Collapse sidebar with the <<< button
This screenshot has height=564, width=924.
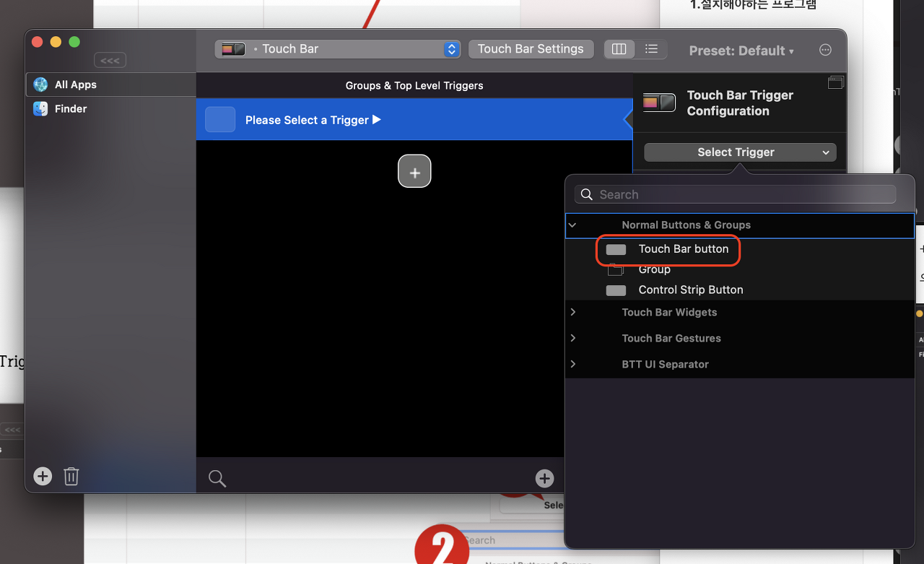[110, 61]
